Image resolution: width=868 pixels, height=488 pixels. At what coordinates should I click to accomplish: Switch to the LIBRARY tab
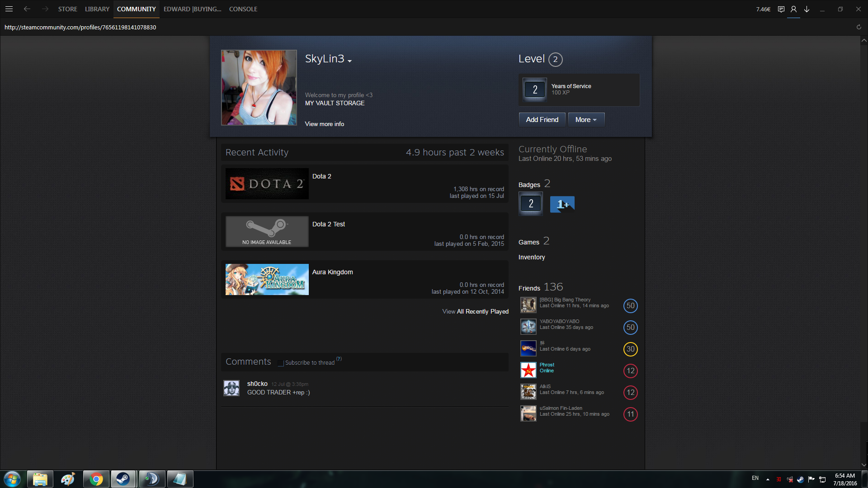[97, 9]
